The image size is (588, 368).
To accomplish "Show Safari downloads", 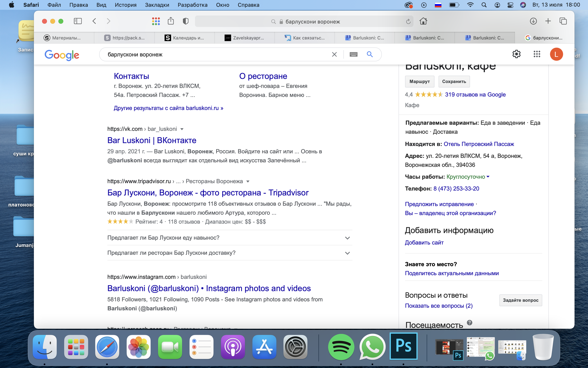I will (533, 21).
